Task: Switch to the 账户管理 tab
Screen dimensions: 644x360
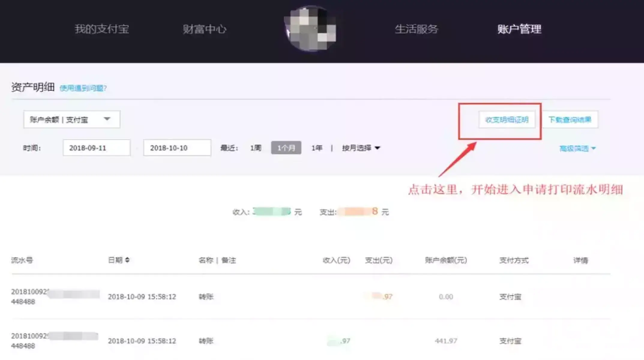Action: [519, 29]
